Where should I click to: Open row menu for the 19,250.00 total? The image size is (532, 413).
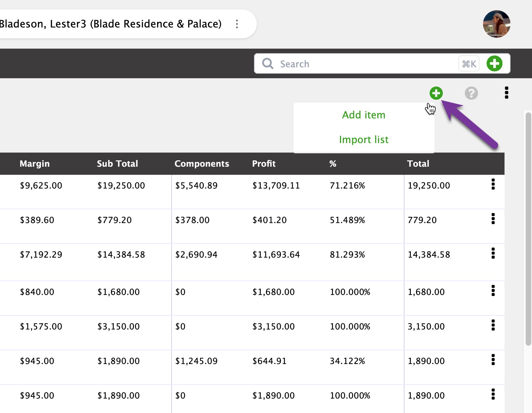click(493, 184)
